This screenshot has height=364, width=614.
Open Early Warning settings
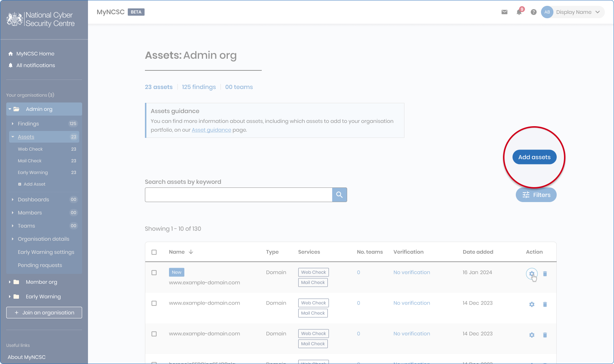coord(46,252)
